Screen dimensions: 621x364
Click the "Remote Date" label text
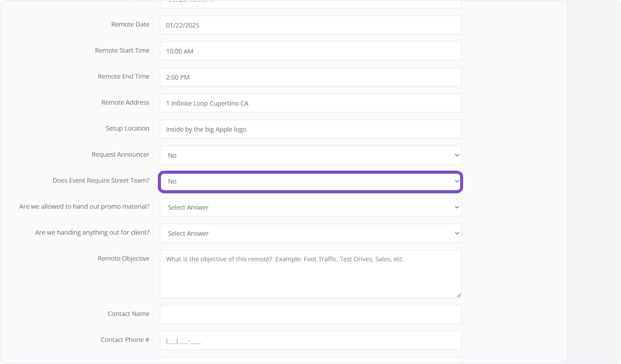(x=130, y=24)
